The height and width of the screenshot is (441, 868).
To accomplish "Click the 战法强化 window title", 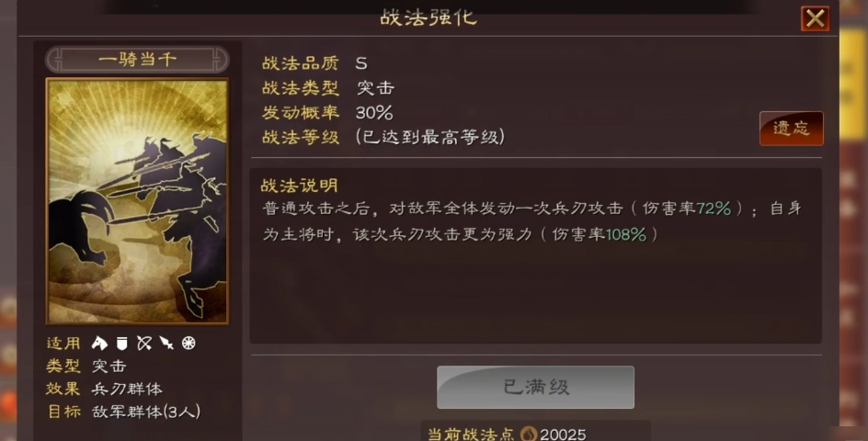I will point(428,17).
